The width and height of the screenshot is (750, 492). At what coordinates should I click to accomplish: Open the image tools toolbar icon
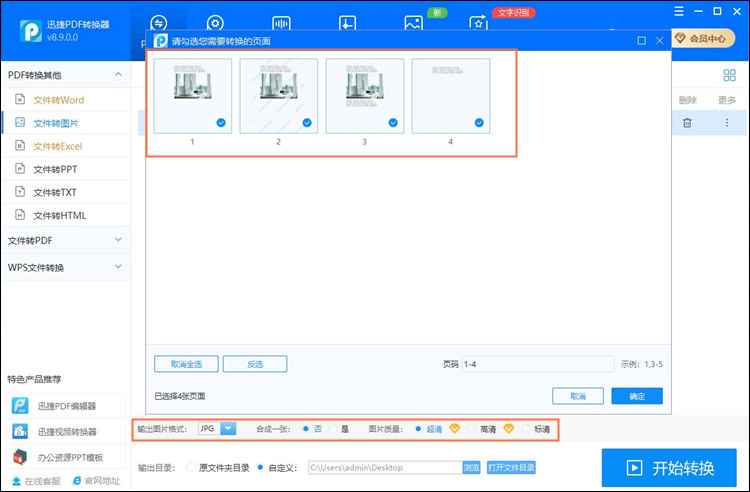[413, 23]
